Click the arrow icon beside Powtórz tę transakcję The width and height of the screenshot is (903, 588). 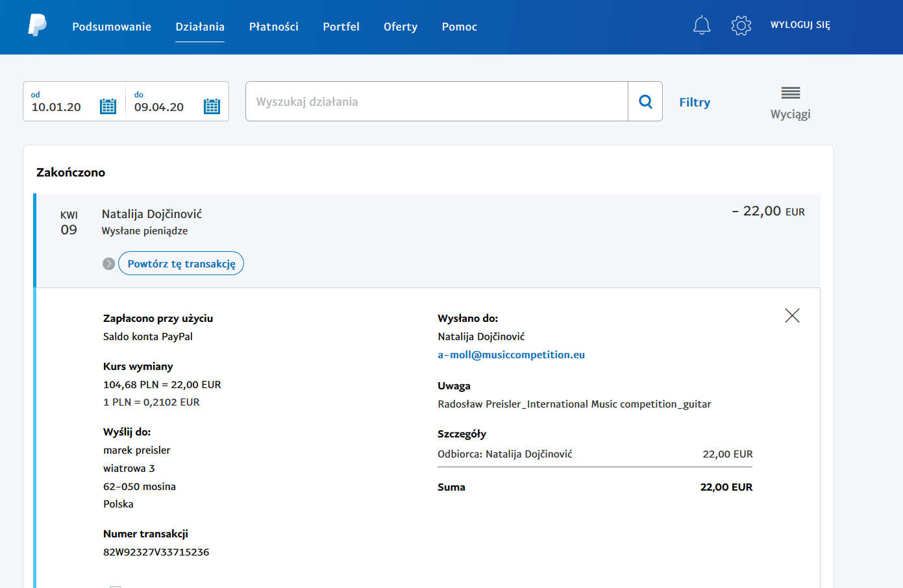pos(109,263)
